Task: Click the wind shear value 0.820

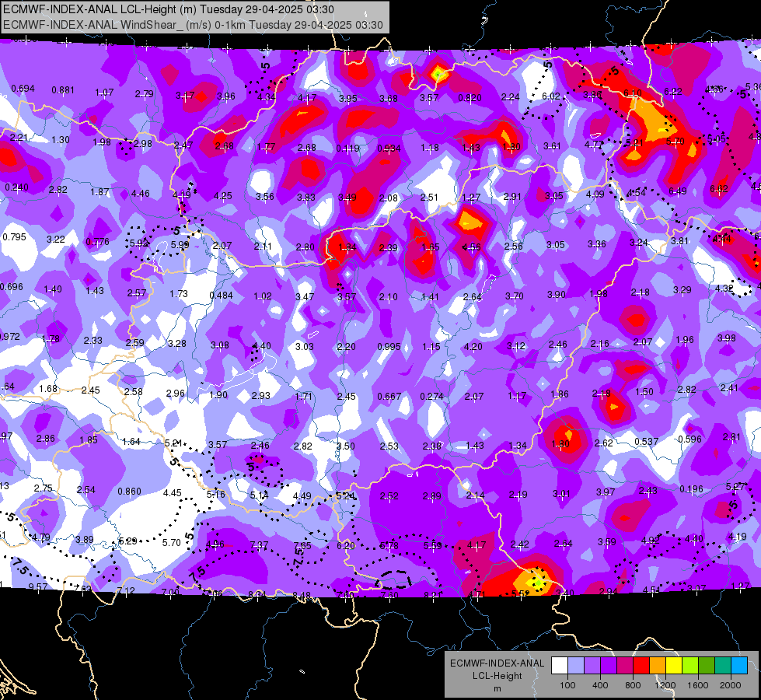Action: coord(470,98)
